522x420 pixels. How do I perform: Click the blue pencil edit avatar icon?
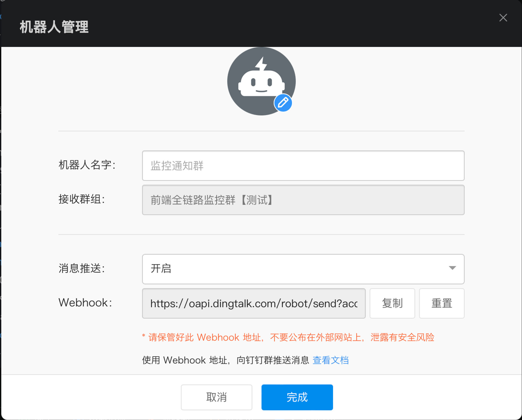click(283, 103)
